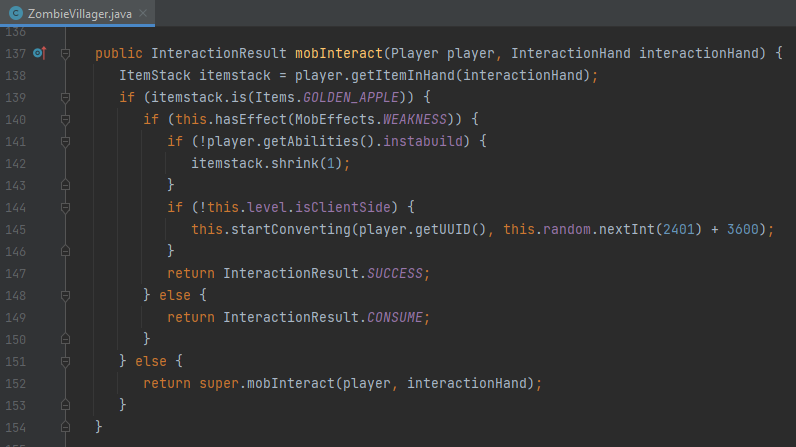
Task: Close the ZombieVillager.java editor tab
Action: (146, 12)
